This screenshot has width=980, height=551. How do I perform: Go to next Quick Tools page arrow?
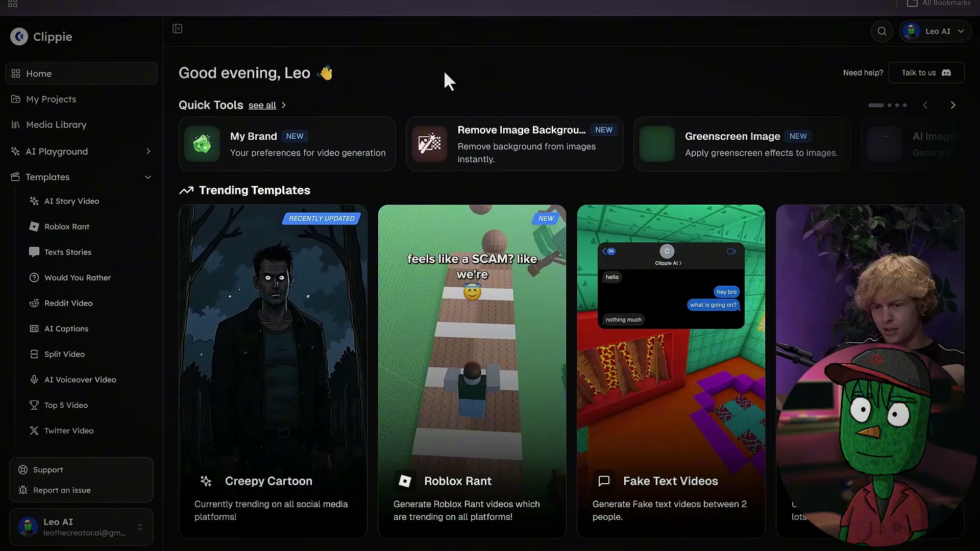[953, 106]
